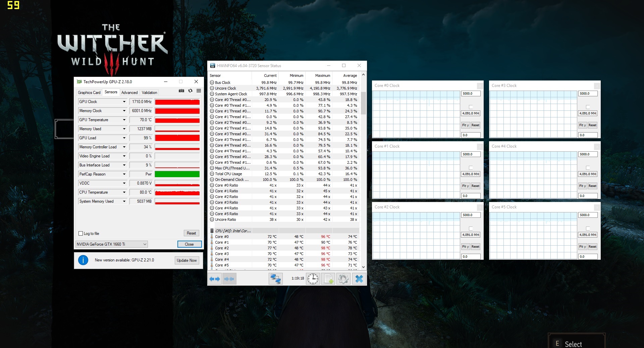Click Reset in Core #3 Clock graph
Viewport: 644px width, 348px height.
[x=592, y=125]
